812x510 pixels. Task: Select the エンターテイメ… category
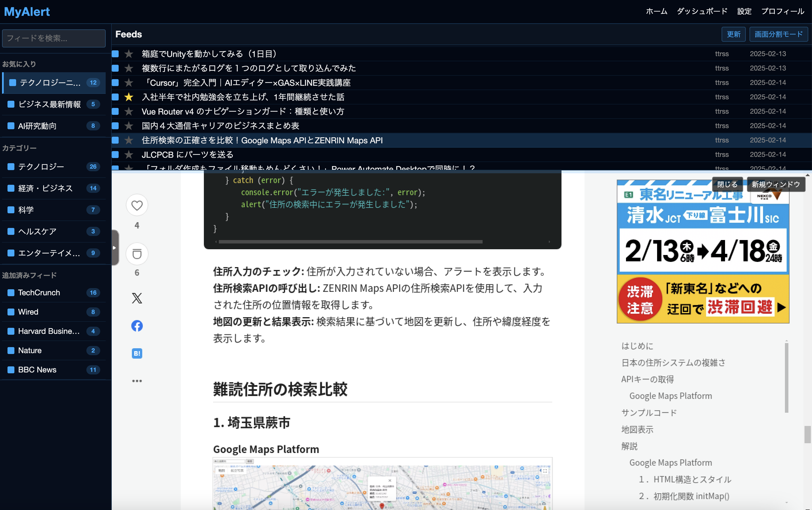point(54,253)
